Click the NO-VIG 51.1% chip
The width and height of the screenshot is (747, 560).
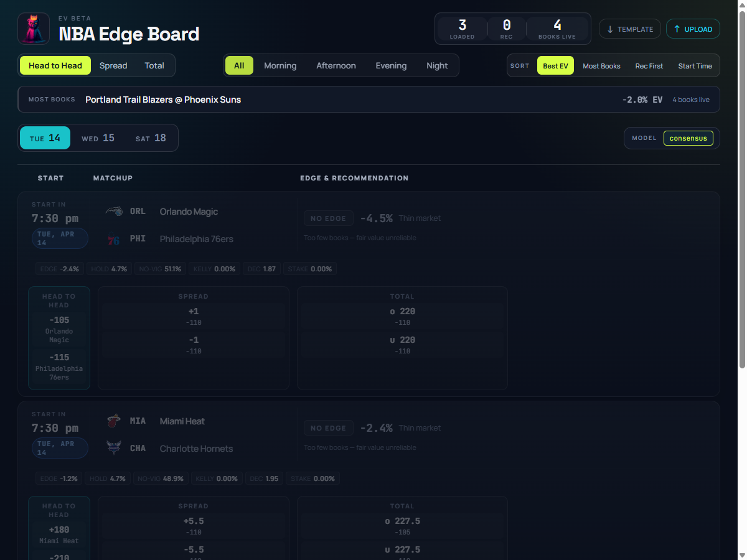159,269
